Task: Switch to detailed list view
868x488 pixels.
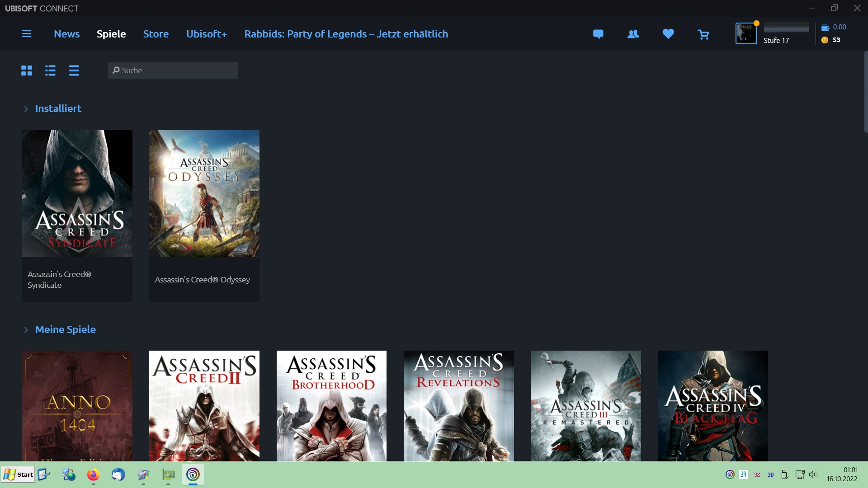Action: [x=50, y=70]
